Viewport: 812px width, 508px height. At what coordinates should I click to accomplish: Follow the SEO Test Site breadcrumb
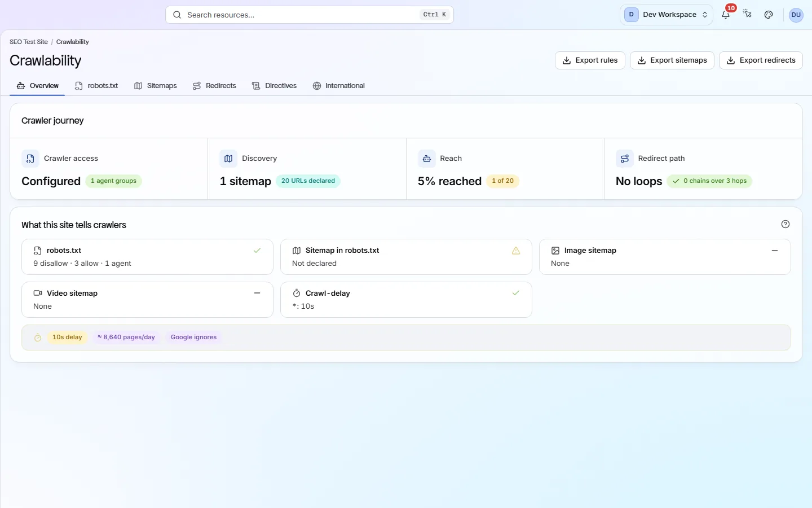[x=29, y=42]
